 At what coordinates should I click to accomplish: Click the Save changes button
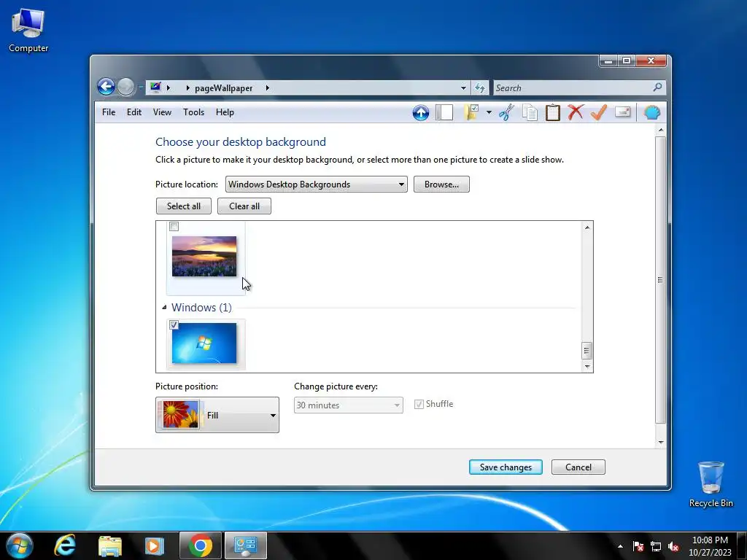pyautogui.click(x=506, y=467)
